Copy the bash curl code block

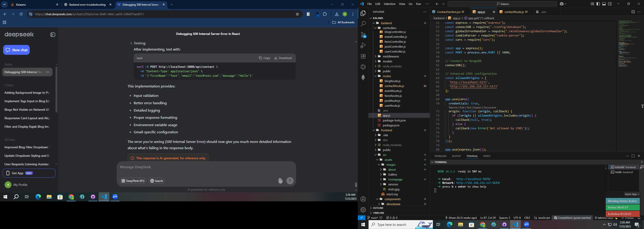tap(265, 58)
